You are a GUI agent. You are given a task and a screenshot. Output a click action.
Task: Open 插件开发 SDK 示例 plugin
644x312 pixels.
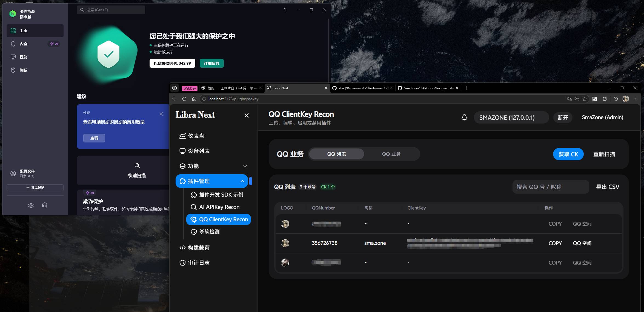218,195
